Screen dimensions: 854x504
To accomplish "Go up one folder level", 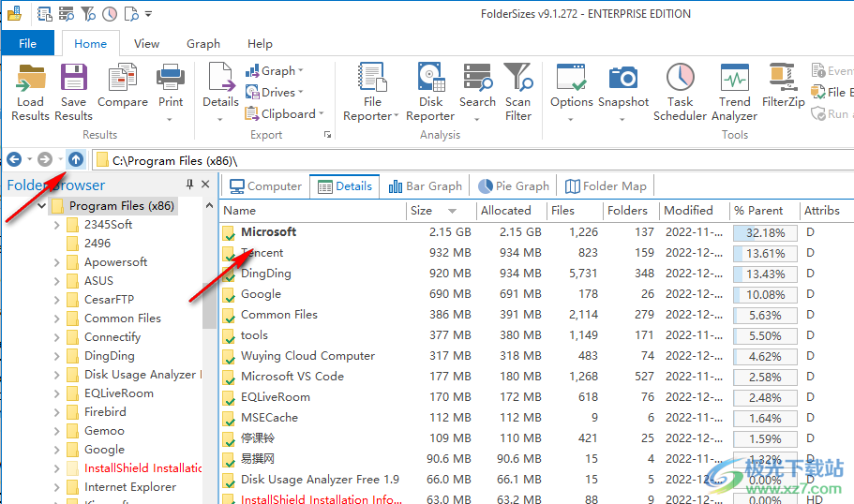I will (76, 159).
